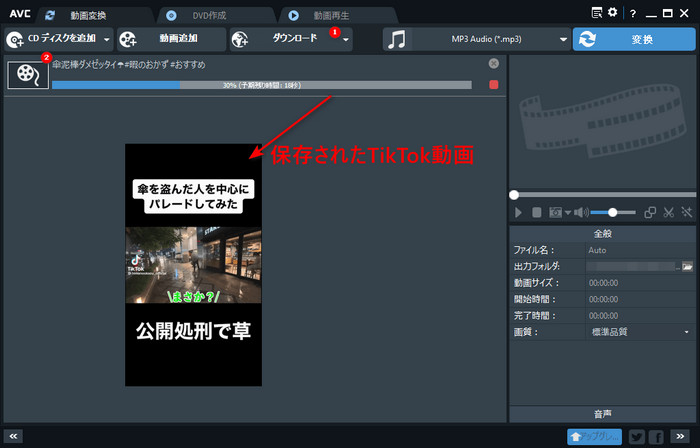Open the magic wand effects tool

[687, 212]
